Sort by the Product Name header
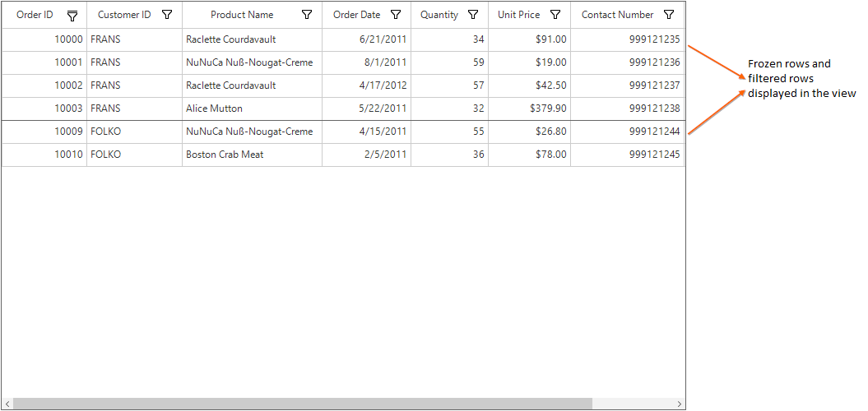 (x=242, y=15)
